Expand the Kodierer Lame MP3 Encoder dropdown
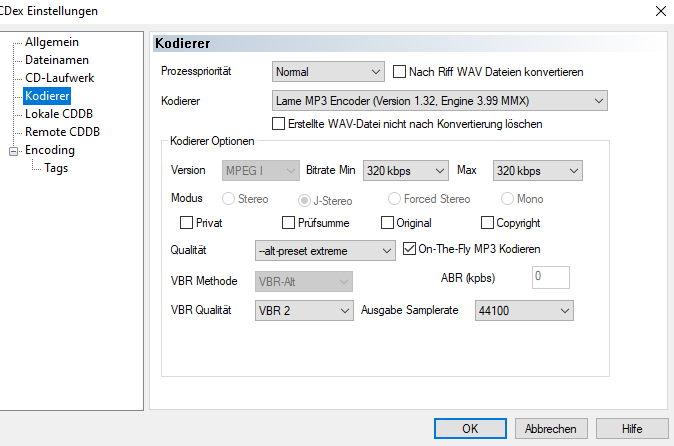This screenshot has width=674, height=446. [x=440, y=100]
